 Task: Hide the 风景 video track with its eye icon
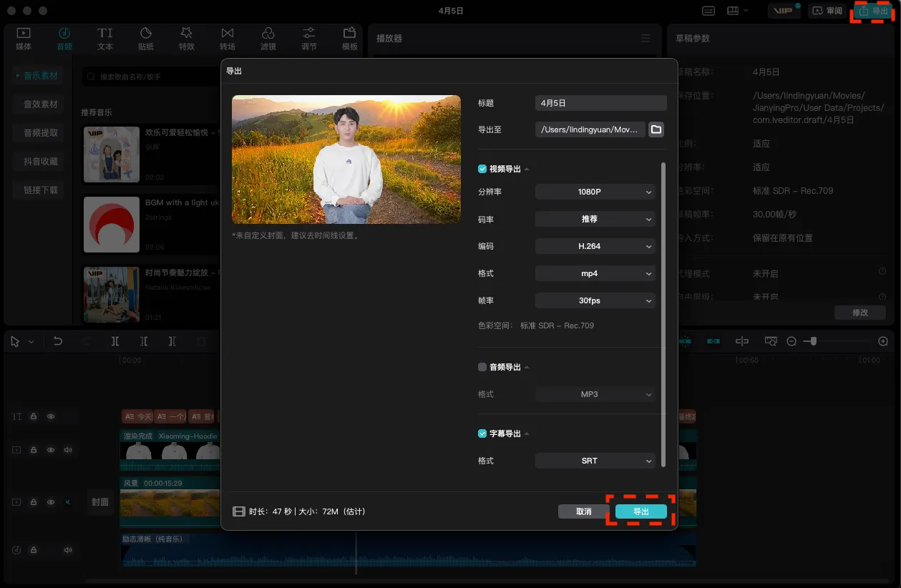point(51,502)
